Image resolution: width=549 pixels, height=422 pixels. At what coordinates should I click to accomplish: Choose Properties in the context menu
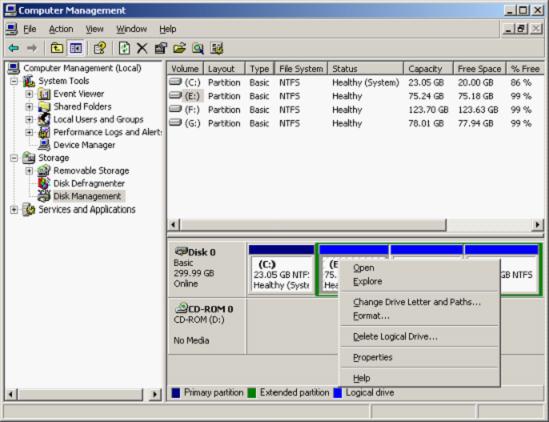tap(419, 357)
